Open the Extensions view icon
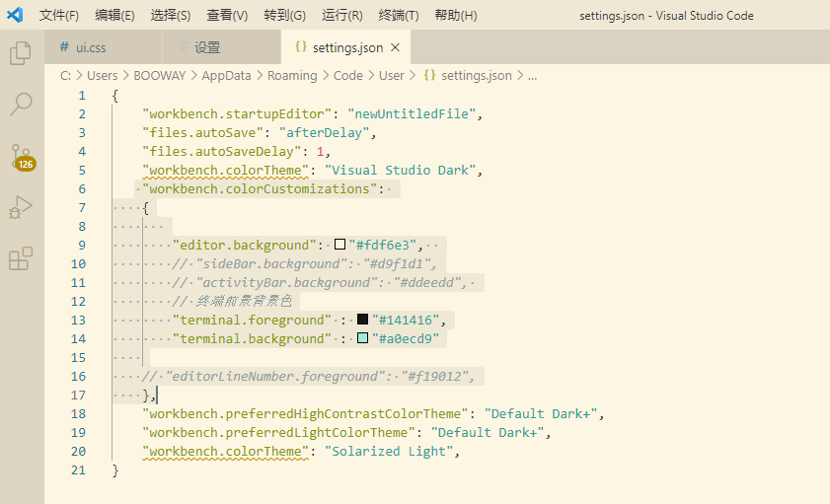This screenshot has height=504, width=830. (21, 258)
